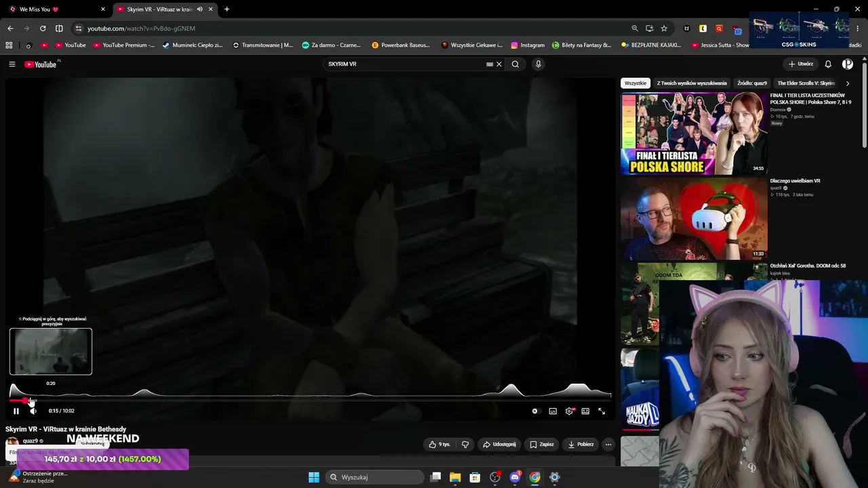The width and height of the screenshot is (868, 488).
Task: Open Task View on the taskbar
Action: click(436, 477)
